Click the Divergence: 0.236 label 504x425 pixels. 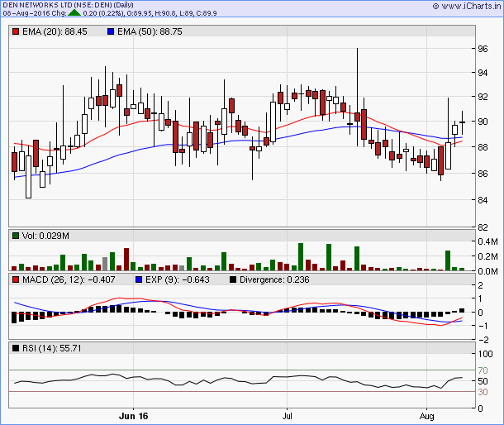274,279
